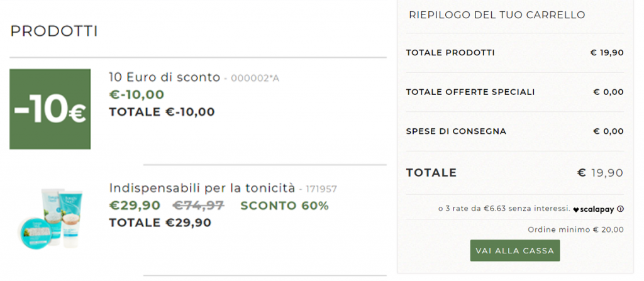Click the TOTALE €29,90 line of the product
644x281 pixels.
click(x=160, y=223)
